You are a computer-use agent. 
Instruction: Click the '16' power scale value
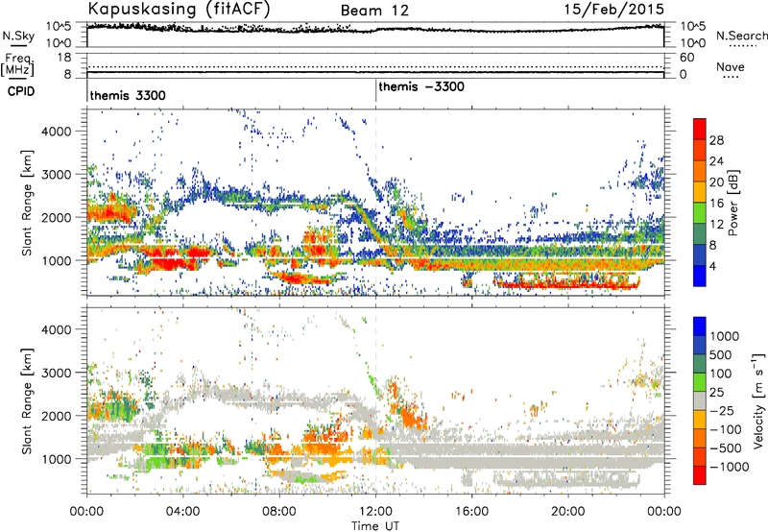coord(716,204)
